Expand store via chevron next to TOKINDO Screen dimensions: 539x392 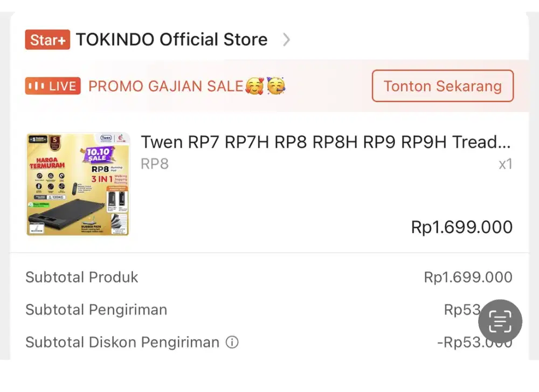286,39
